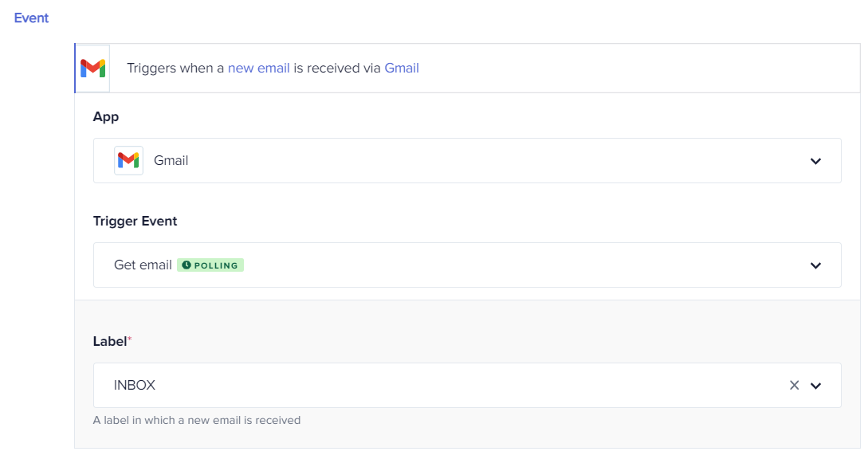Click the "App" field heading
868x459 pixels.
point(106,117)
